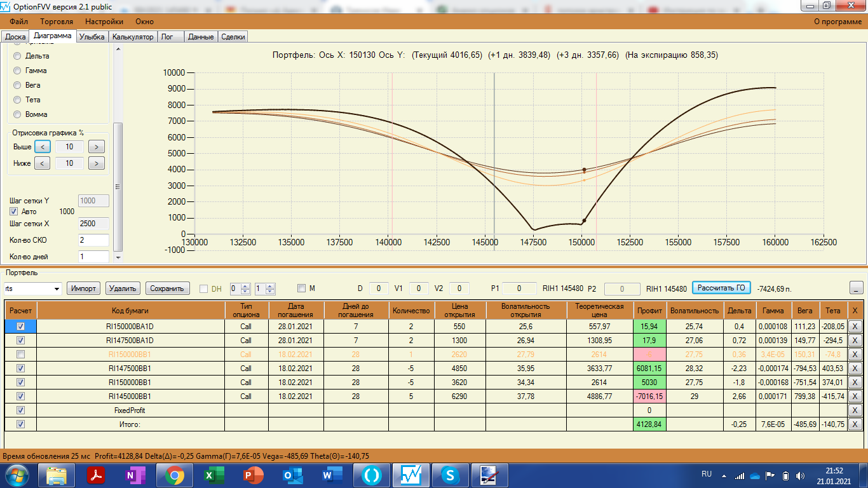Switch to the Калькулятор tab
Screen dimensions: 868x488
coord(133,37)
